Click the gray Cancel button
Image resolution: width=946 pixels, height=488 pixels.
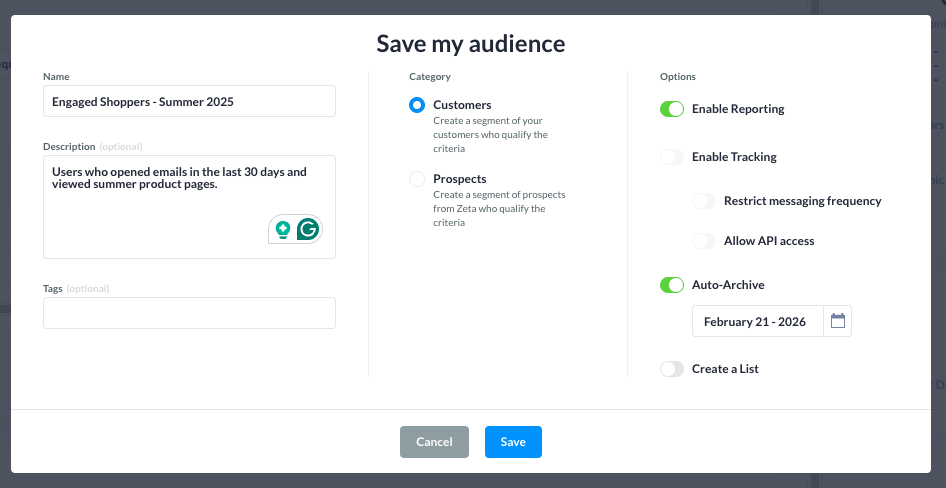[x=434, y=442]
